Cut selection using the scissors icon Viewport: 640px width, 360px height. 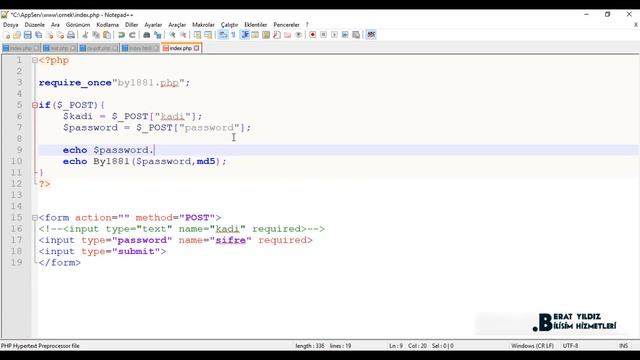85,35
